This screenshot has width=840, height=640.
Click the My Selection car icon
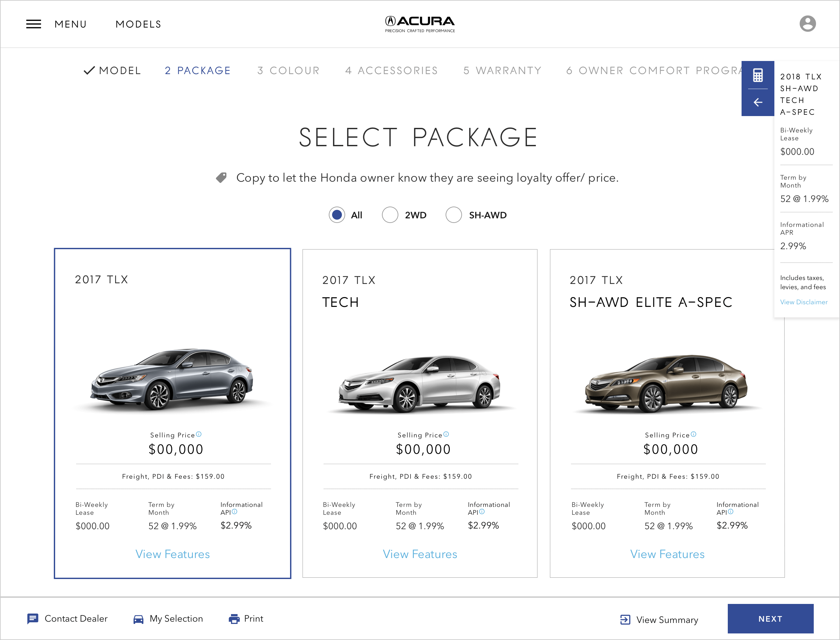(138, 619)
